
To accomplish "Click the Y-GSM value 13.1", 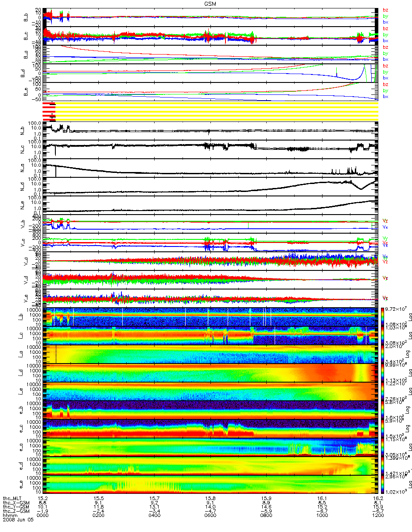I will click(x=155, y=506).
